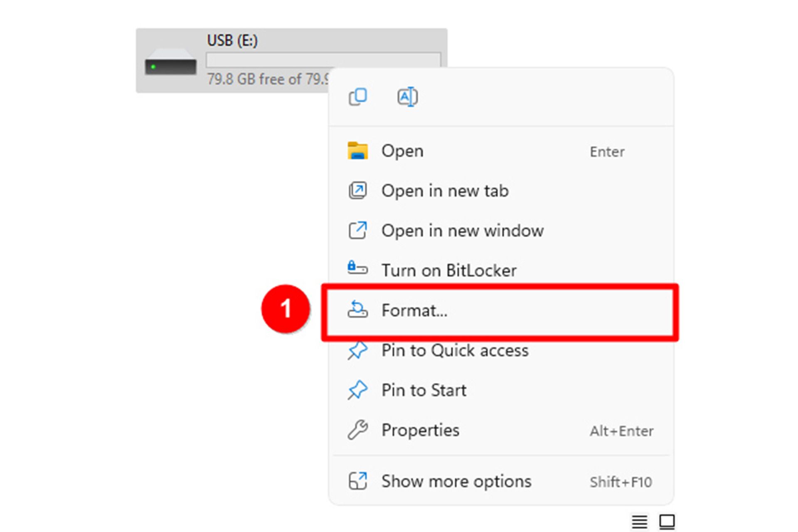Select the USB drive icon

pyautogui.click(x=170, y=62)
